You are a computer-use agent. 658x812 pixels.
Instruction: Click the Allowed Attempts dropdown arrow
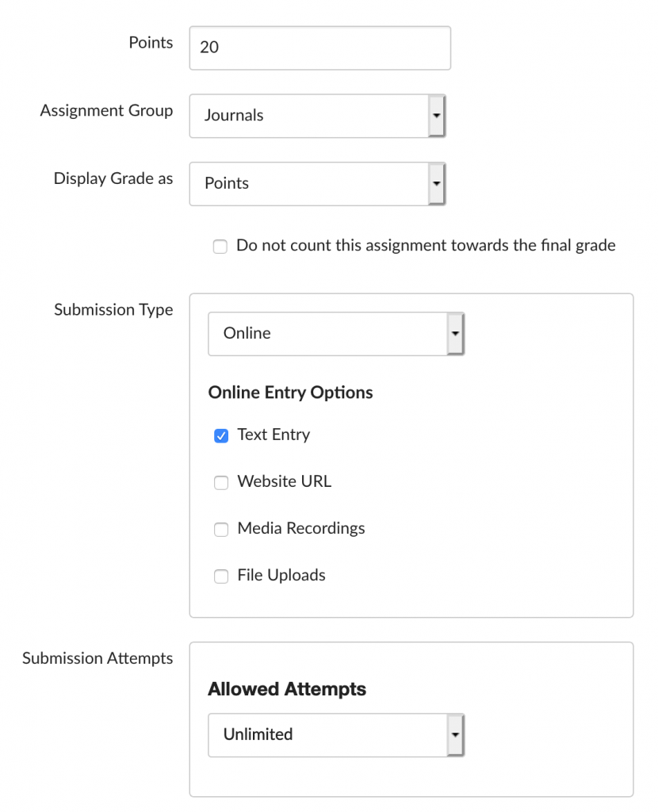click(x=456, y=735)
